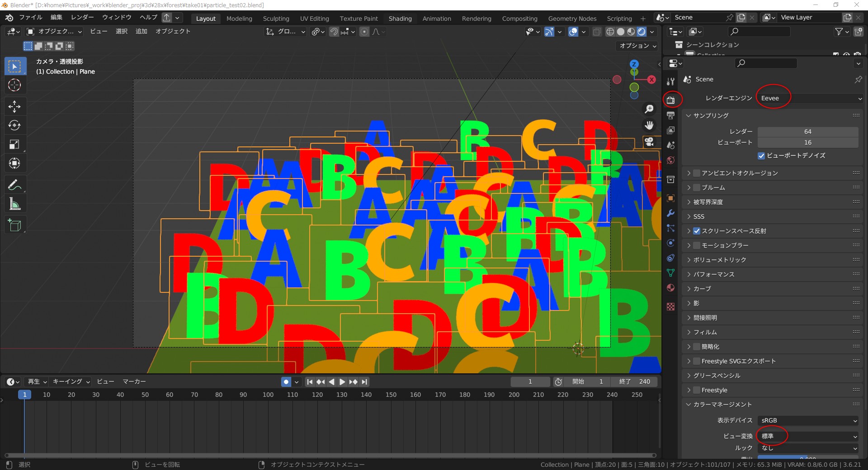Open Material Properties with the sphere icon
This screenshot has height=470, width=868.
(x=671, y=287)
